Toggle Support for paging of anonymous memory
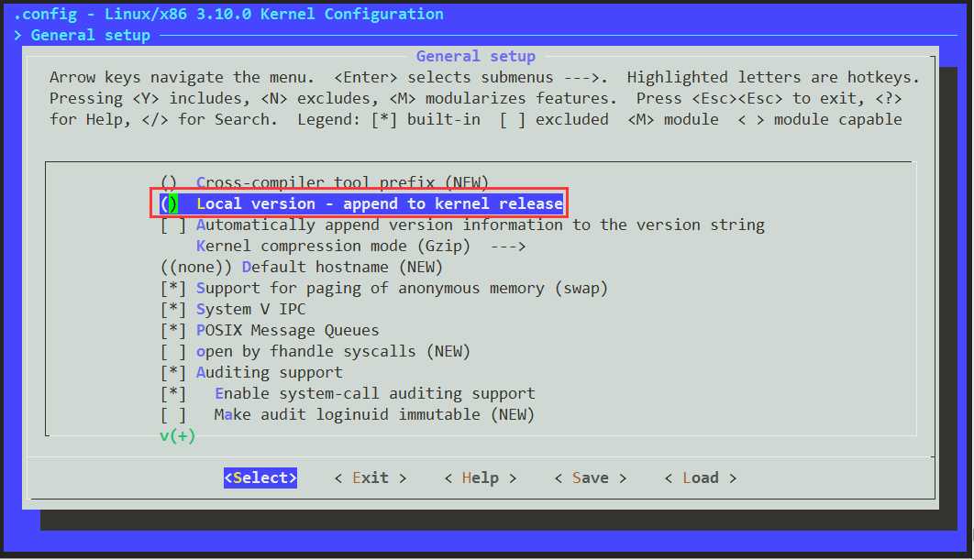 tap(172, 288)
